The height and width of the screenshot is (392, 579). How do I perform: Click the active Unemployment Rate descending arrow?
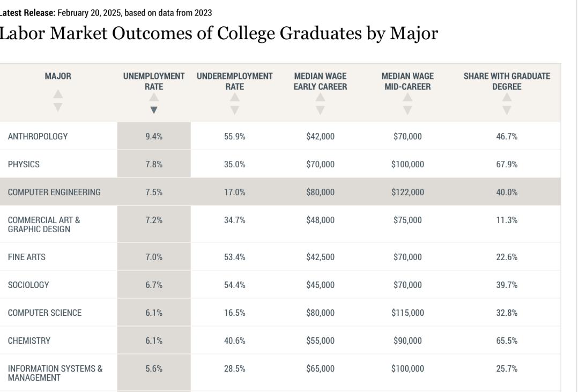click(154, 110)
